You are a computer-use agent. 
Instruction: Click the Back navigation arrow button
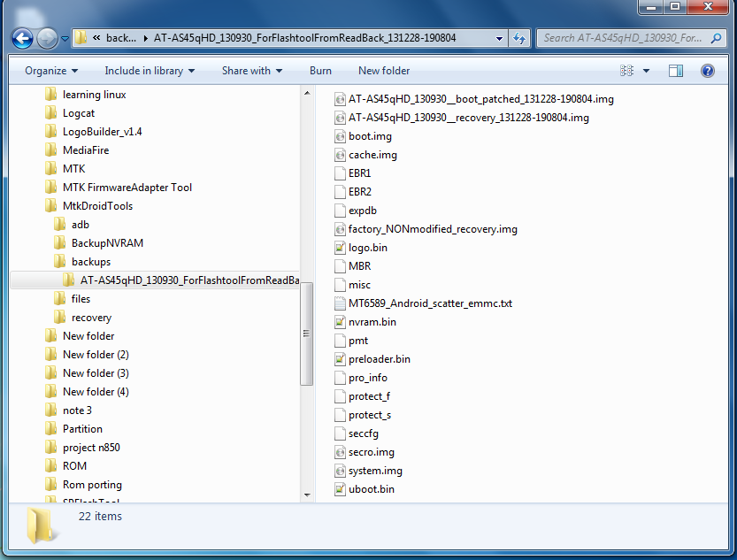pyautogui.click(x=23, y=38)
